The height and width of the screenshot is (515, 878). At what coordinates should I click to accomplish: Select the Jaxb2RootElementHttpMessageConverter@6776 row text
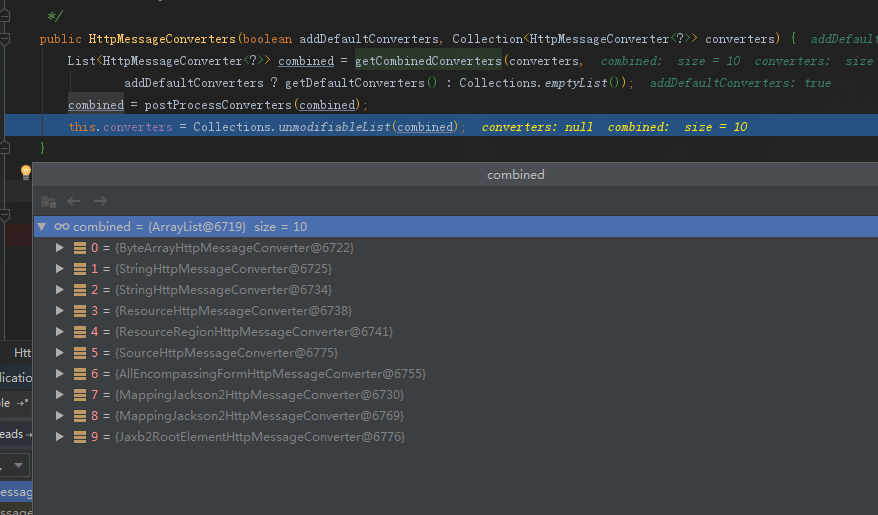[260, 437]
